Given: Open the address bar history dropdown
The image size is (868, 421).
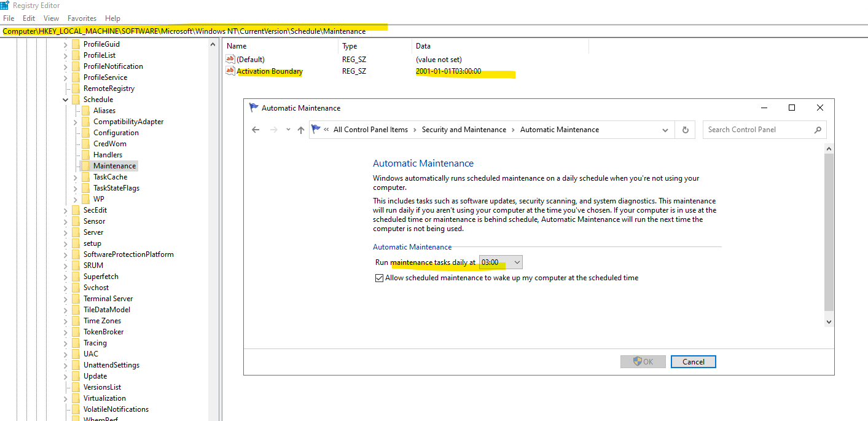Looking at the screenshot, I should coord(665,130).
